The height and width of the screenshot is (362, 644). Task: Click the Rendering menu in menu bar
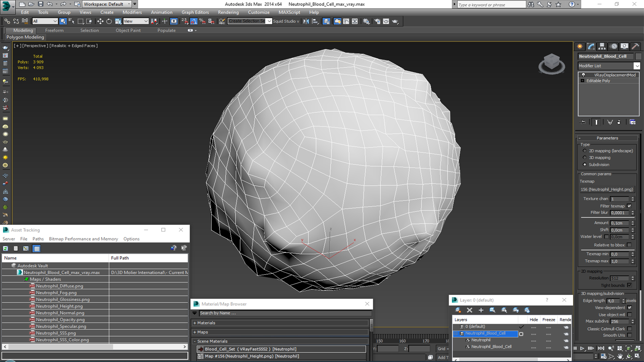click(228, 12)
